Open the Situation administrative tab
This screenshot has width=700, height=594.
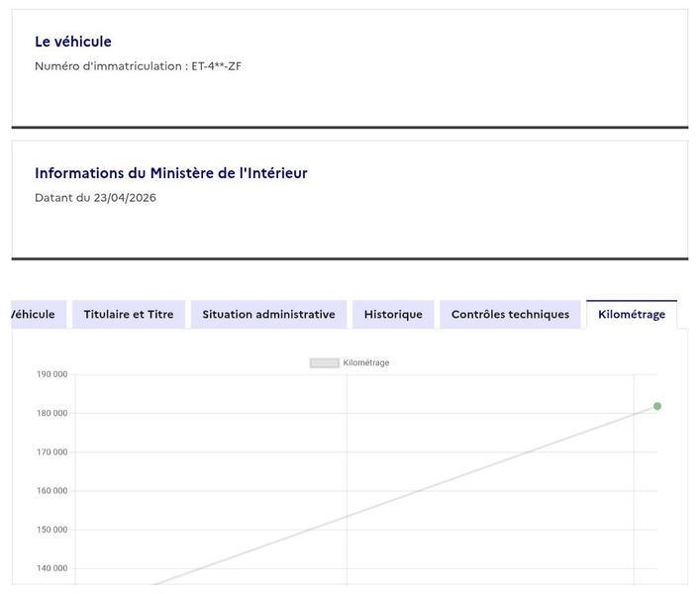(268, 315)
